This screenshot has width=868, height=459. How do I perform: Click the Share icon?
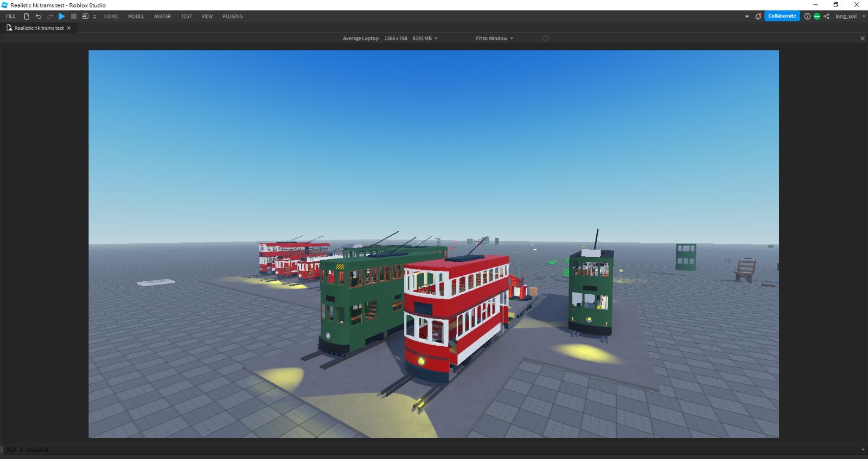coord(826,16)
